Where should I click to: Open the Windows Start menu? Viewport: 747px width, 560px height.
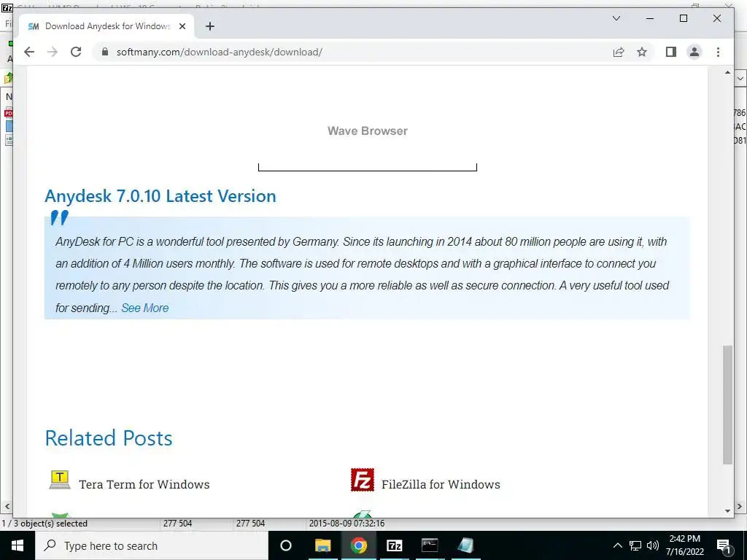tap(18, 545)
